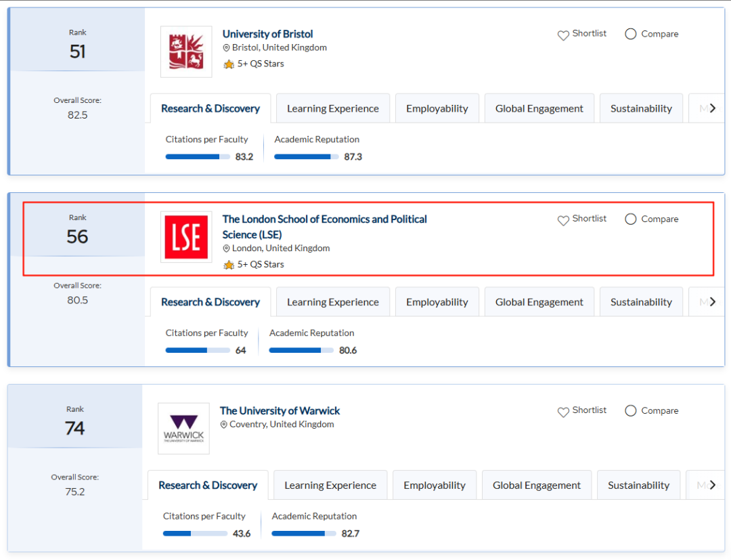Show more tabs using Bristol's right chevron

pos(712,108)
